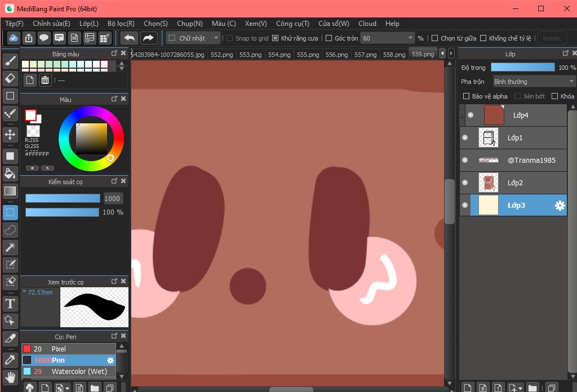Screen dimensions: 577x392
Task: Select the Lớp4 layer
Action: click(513, 115)
